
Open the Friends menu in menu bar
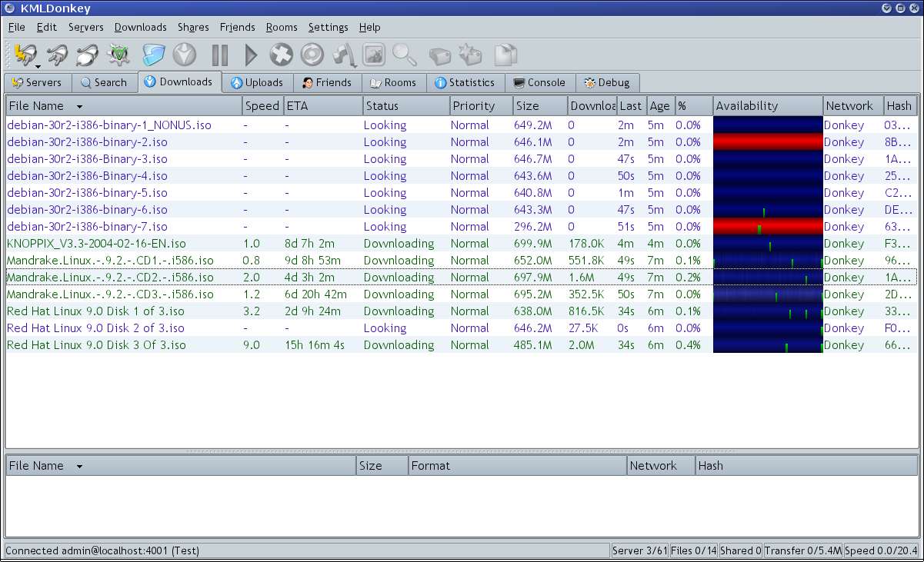point(238,27)
